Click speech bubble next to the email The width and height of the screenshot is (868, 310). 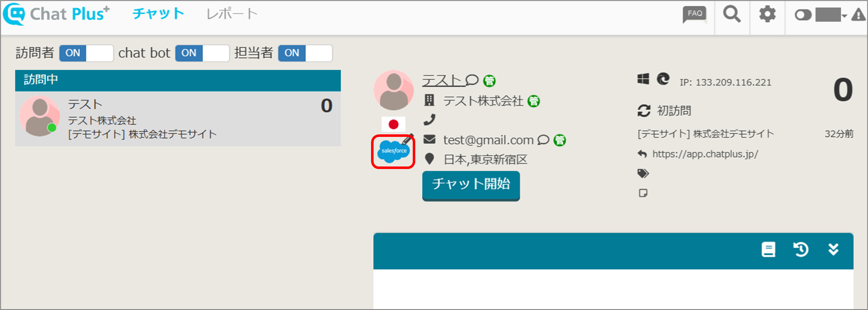click(x=543, y=139)
